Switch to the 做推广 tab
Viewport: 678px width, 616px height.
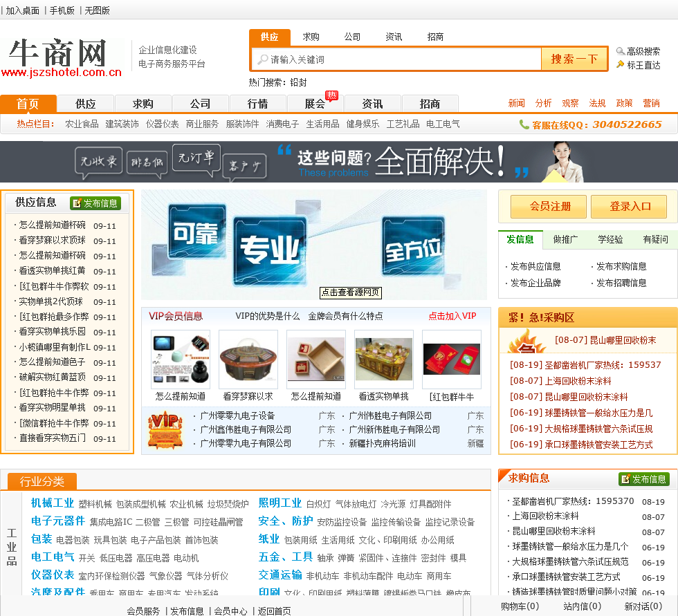565,239
